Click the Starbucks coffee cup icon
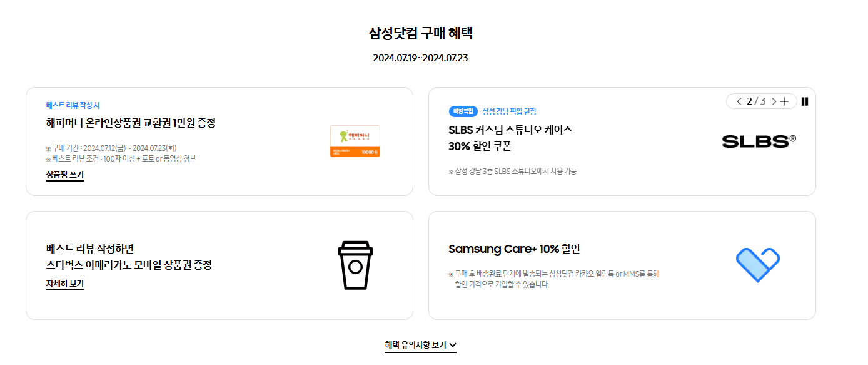This screenshot has width=868, height=365. [x=354, y=265]
